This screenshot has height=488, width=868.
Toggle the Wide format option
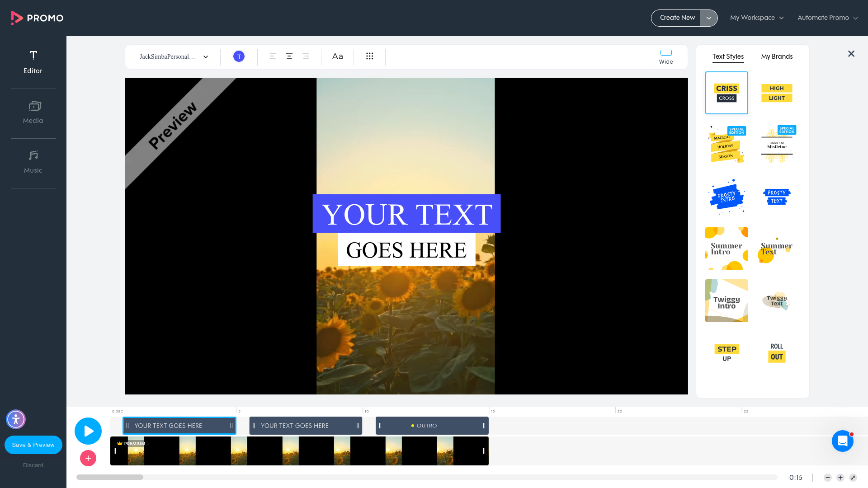(x=665, y=56)
